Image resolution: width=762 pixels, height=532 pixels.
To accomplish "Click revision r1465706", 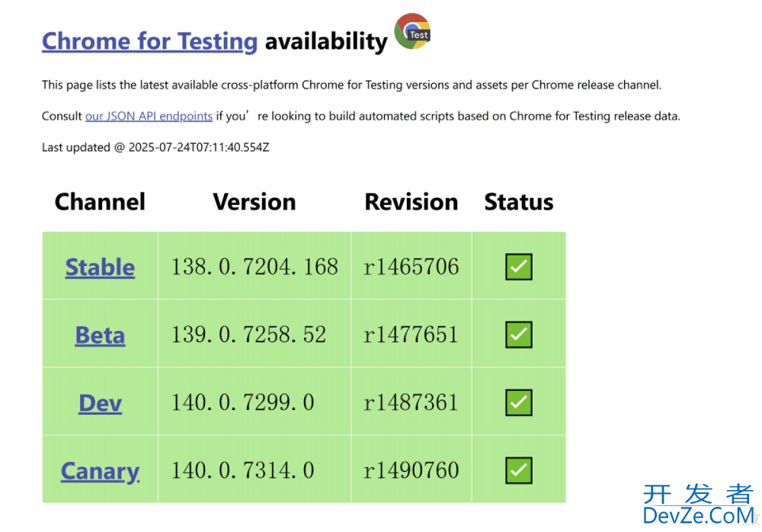I will (411, 267).
